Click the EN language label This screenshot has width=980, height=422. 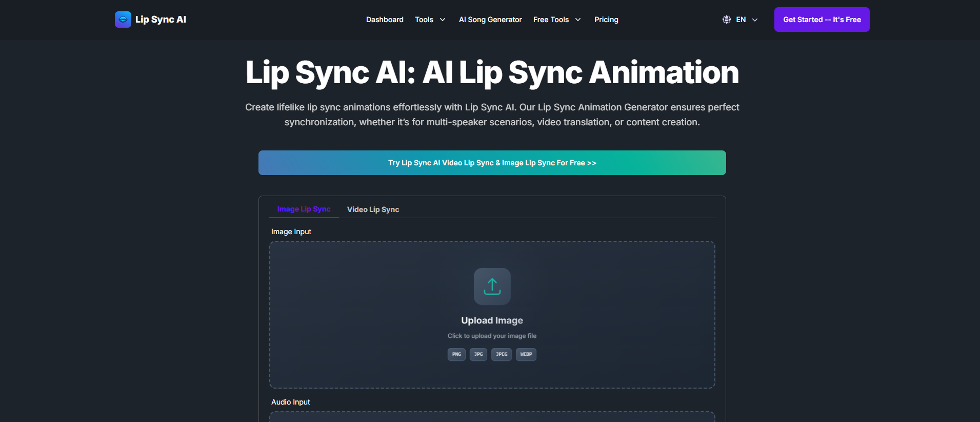[x=741, y=20]
